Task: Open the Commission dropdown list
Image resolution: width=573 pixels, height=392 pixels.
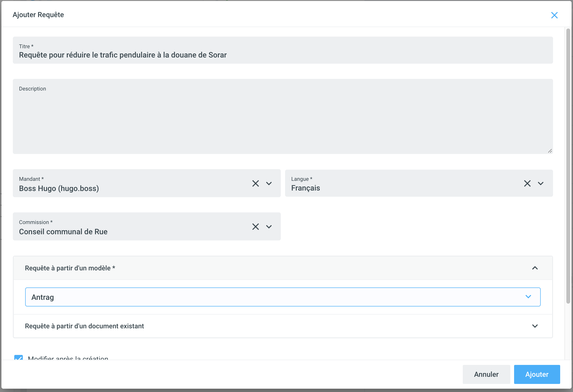Action: point(269,227)
